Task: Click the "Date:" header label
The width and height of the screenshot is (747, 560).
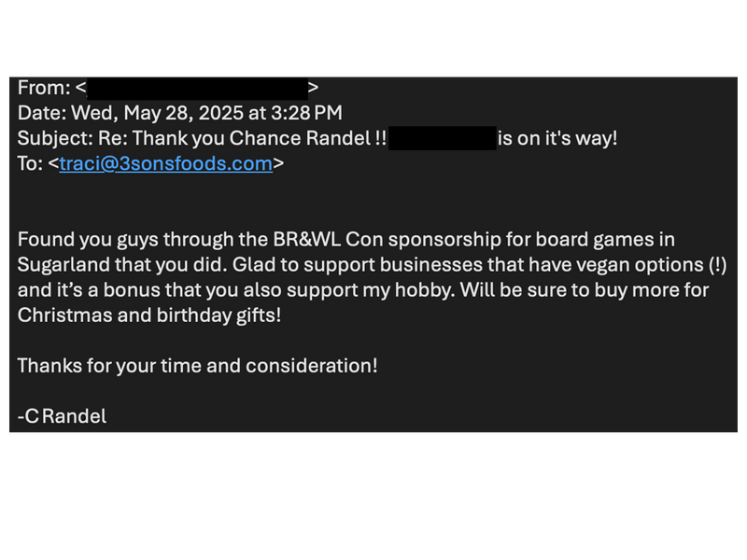Action: [42, 114]
